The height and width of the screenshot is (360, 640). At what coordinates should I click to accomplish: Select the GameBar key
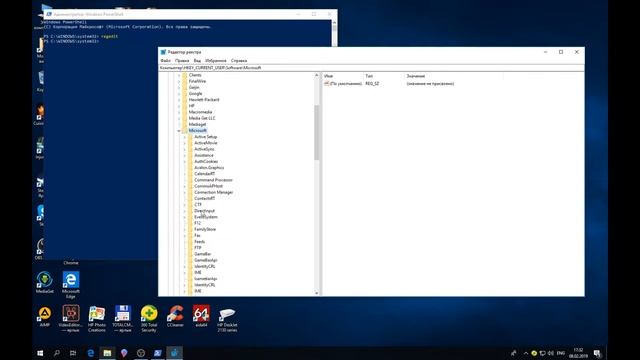coord(203,254)
